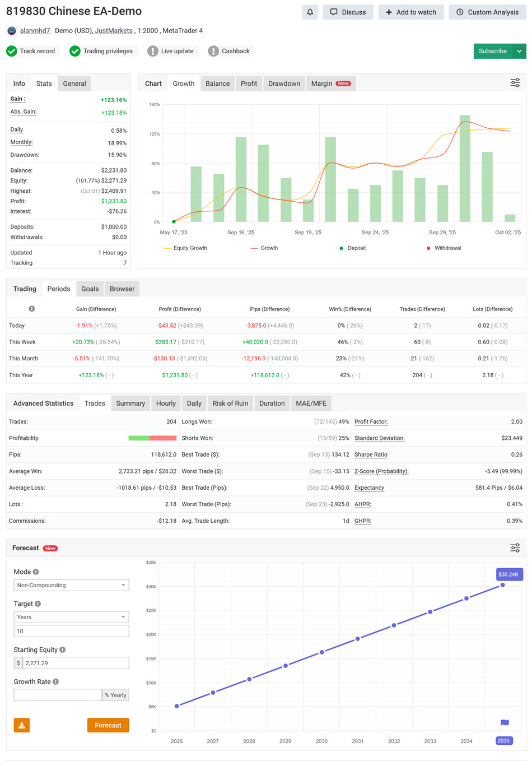Open the alanmhd7 profile link
The height and width of the screenshot is (761, 532).
click(x=35, y=31)
